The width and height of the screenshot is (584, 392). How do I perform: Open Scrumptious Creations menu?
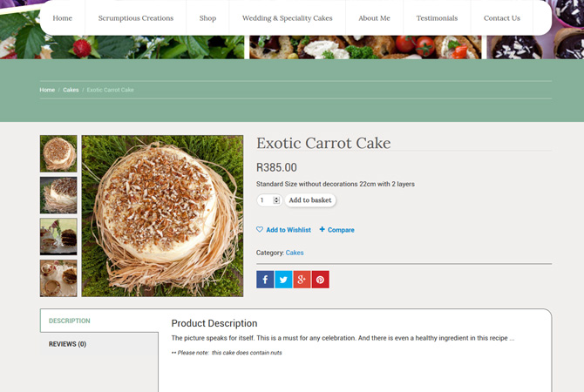[x=136, y=18]
